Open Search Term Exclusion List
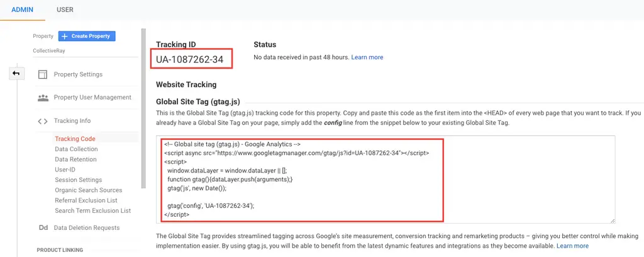This screenshot has width=644, height=257. 93,210
